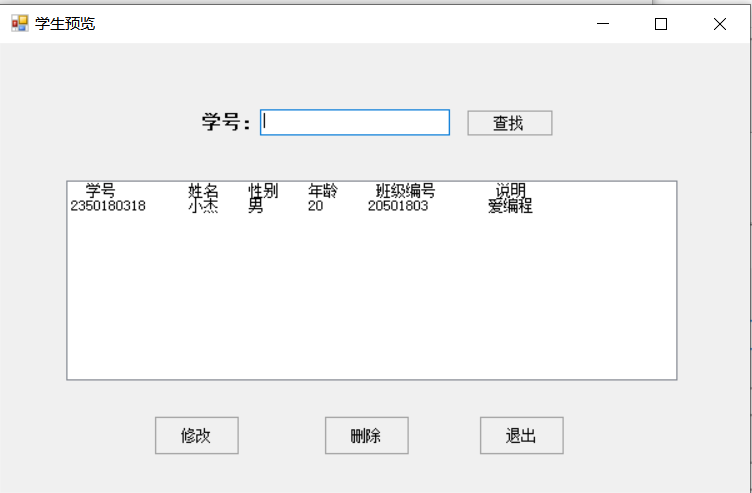Click the description 爱编程
Image resolution: width=752 pixels, height=493 pixels.
pos(510,206)
